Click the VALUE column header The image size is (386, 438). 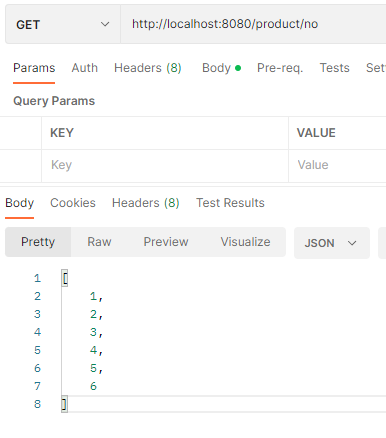pos(316,133)
